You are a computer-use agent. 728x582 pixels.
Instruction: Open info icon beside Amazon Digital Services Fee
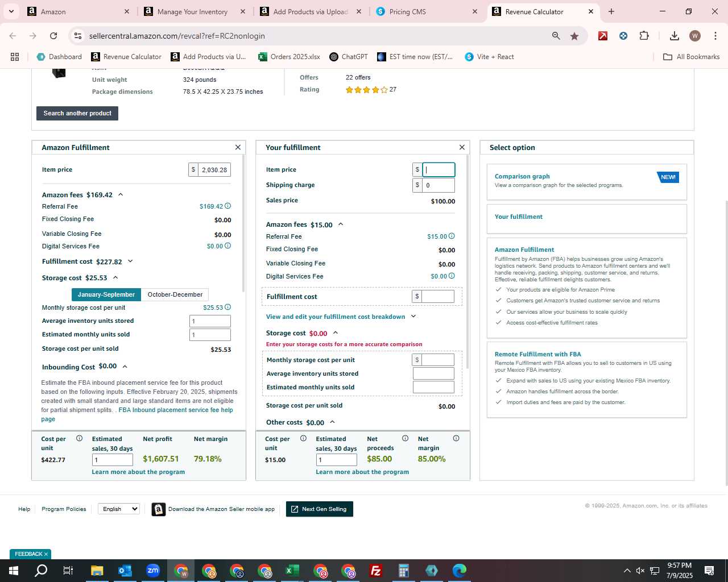point(227,246)
